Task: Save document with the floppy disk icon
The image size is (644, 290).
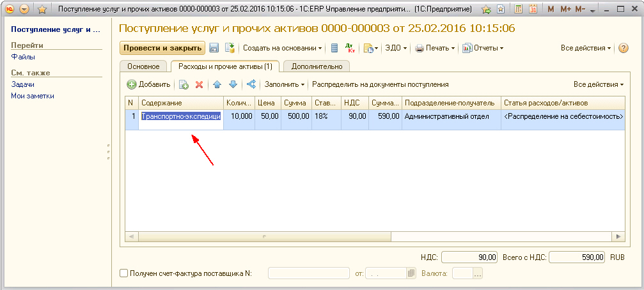Action: click(x=214, y=48)
